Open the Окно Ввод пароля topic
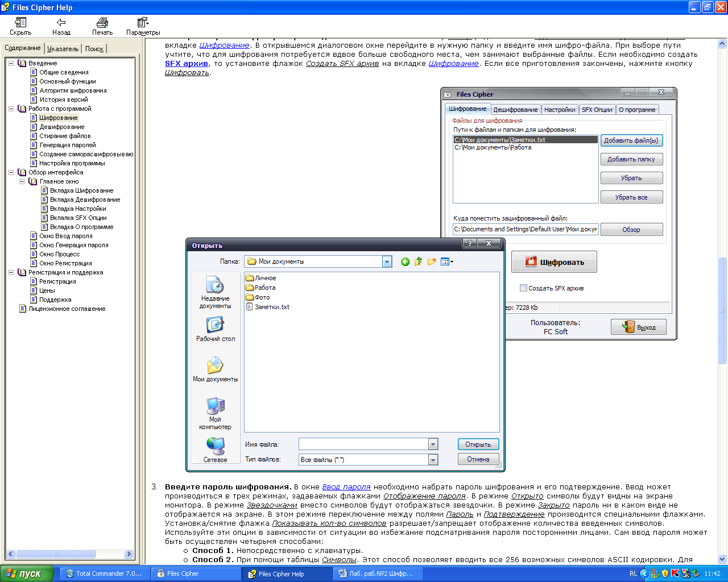 [x=66, y=236]
